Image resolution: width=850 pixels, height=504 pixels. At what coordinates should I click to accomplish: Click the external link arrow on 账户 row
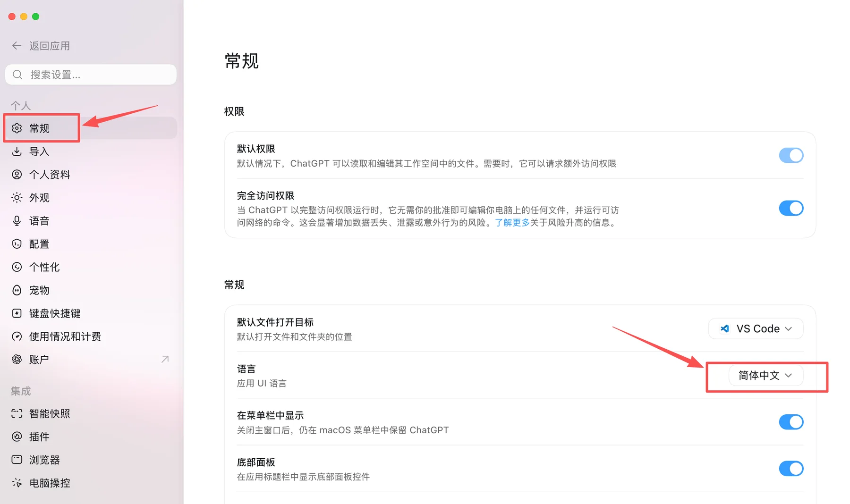click(165, 360)
